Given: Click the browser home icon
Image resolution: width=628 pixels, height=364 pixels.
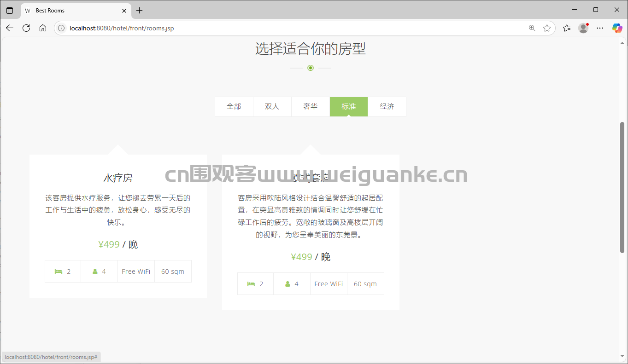Looking at the screenshot, I should pyautogui.click(x=43, y=28).
